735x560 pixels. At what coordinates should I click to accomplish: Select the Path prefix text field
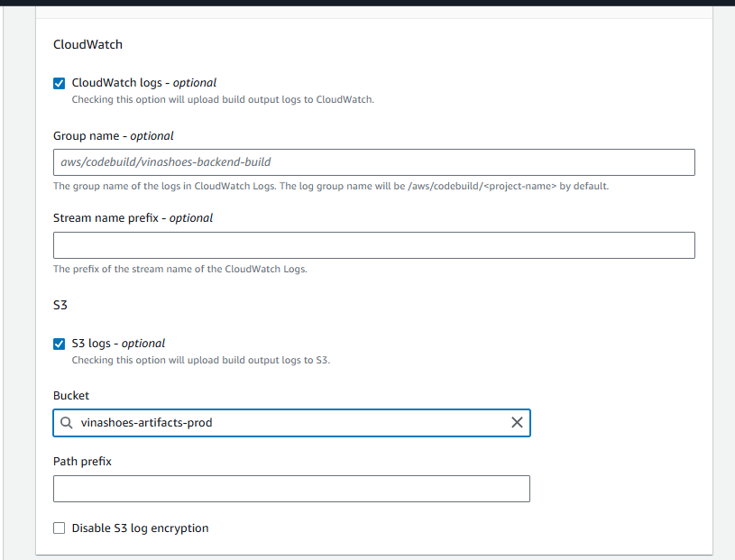click(x=291, y=489)
